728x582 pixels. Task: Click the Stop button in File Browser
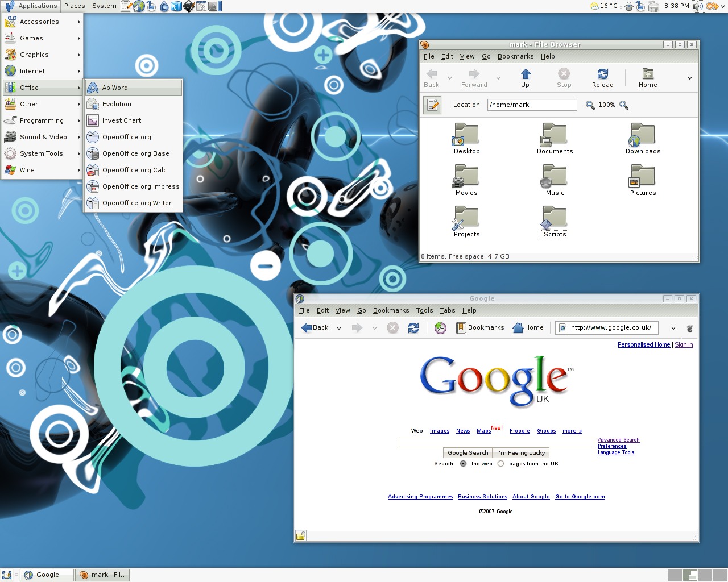click(x=564, y=78)
